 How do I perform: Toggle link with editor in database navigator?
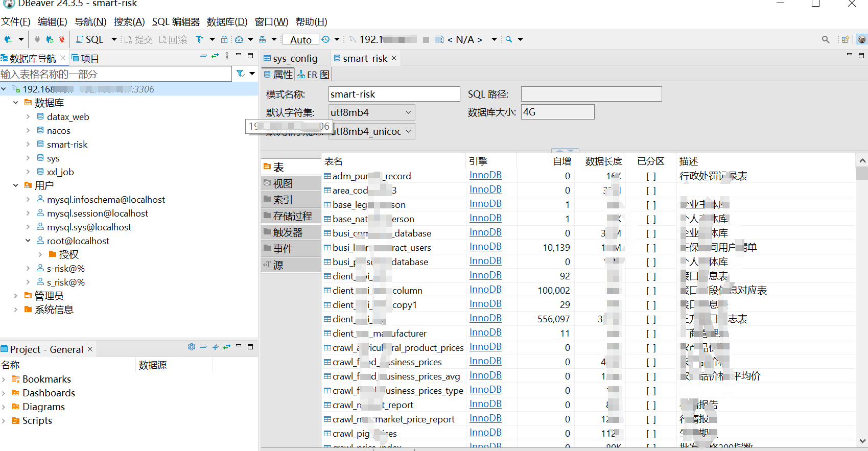pyautogui.click(x=215, y=56)
